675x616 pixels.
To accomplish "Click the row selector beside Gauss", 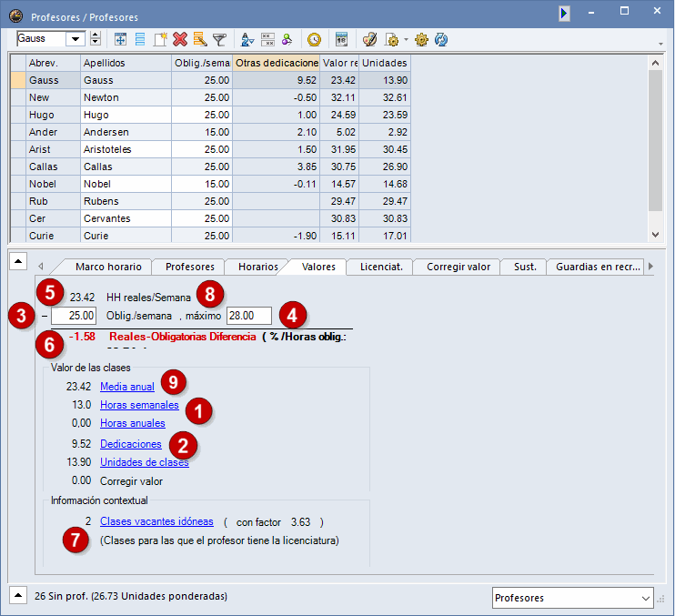I will [x=18, y=80].
